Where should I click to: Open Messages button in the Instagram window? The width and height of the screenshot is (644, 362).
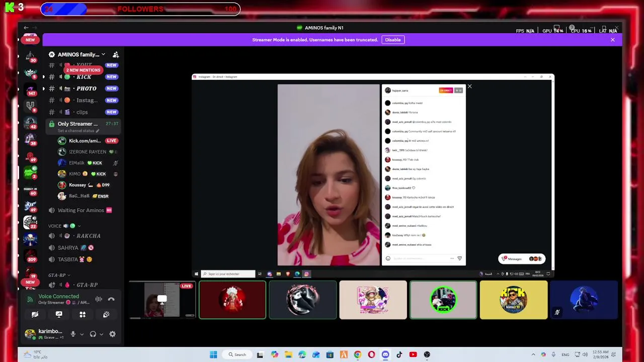point(522,259)
